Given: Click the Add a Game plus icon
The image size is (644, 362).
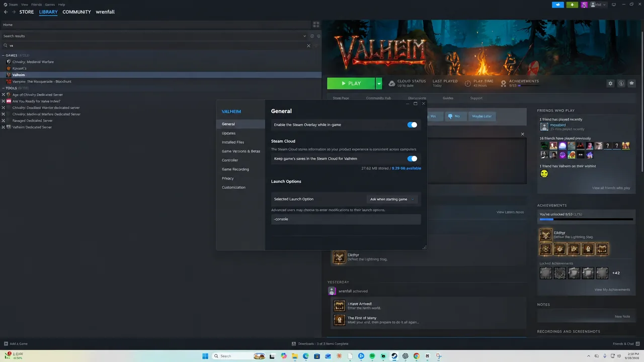Looking at the screenshot, I should point(6,344).
